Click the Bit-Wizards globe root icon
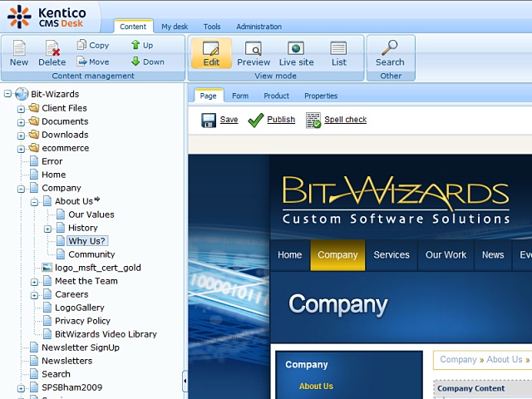 [22, 94]
